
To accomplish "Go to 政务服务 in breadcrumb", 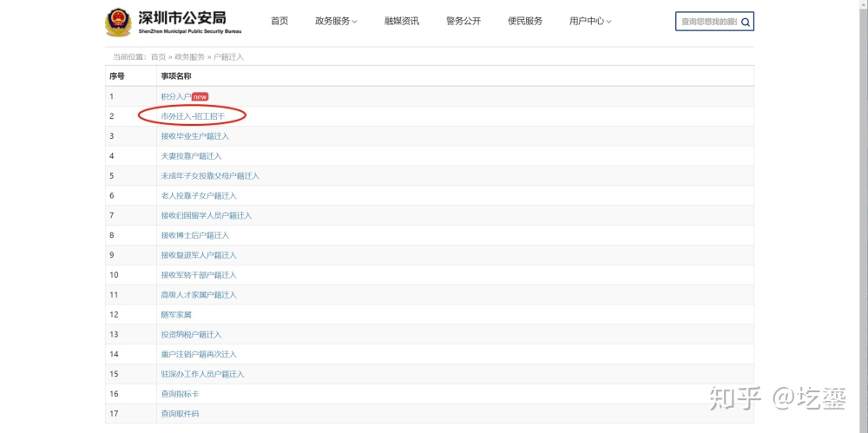I will pos(190,57).
